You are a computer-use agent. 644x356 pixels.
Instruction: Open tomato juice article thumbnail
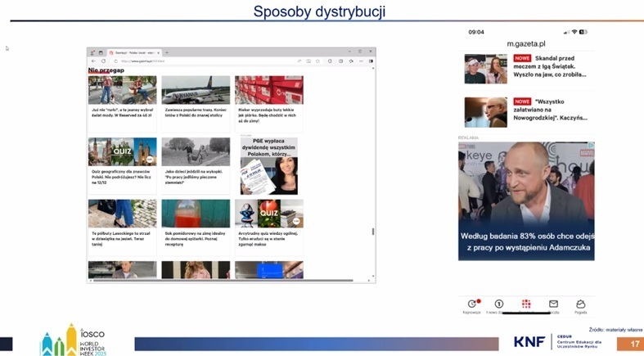[196, 214]
